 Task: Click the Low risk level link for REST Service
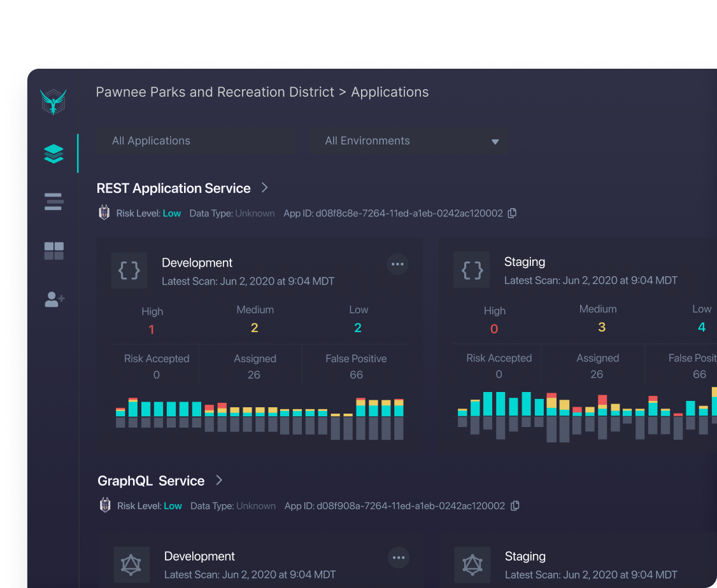coord(172,213)
